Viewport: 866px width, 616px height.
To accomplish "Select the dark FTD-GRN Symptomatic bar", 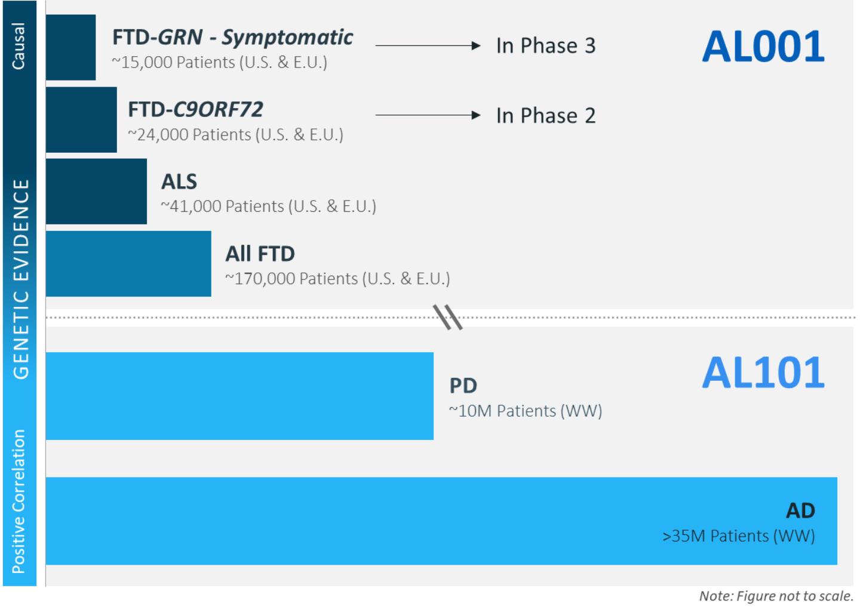I will click(70, 47).
